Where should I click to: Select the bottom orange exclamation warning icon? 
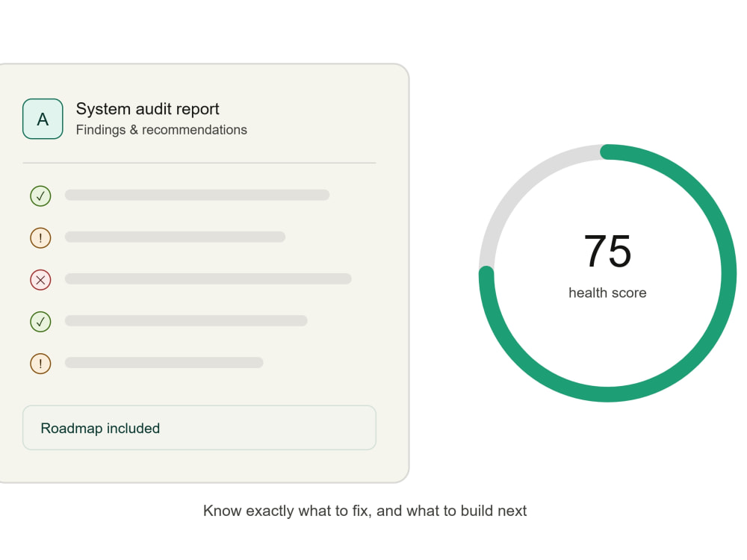click(x=40, y=364)
